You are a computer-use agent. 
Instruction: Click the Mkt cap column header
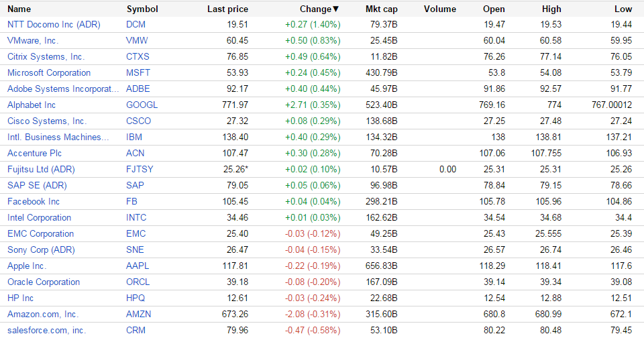click(381, 9)
